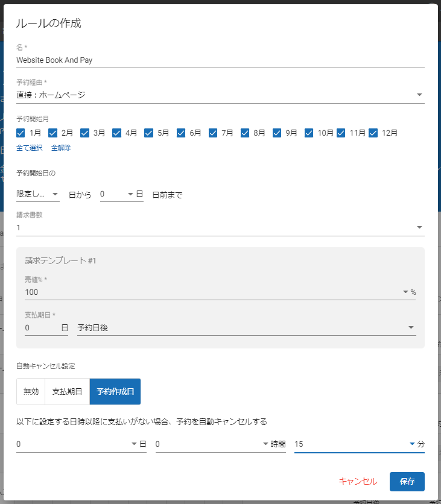Click the 名 rule name field

[x=220, y=60]
